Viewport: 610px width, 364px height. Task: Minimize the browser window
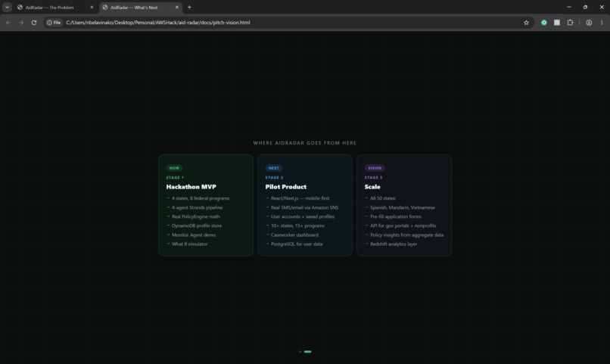pyautogui.click(x=569, y=7)
